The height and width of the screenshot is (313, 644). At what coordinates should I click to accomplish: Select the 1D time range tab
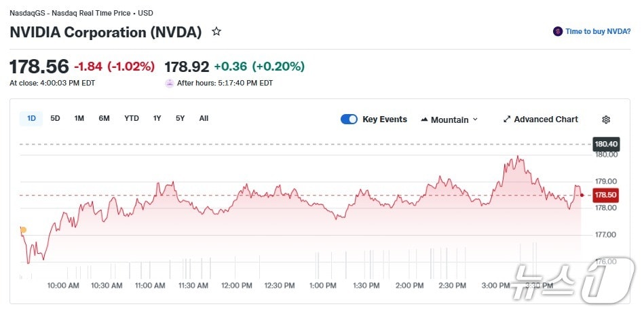coord(31,119)
